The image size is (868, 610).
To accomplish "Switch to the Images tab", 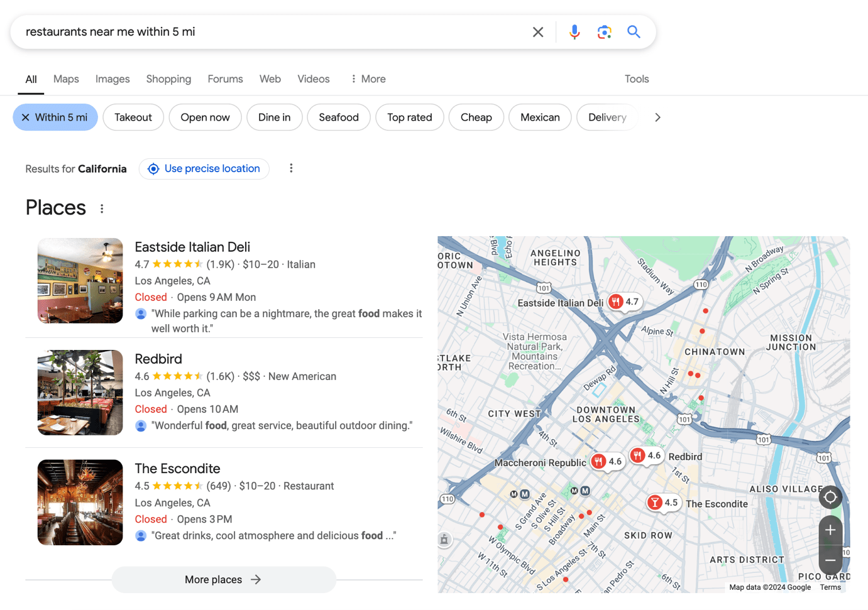I will 113,79.
